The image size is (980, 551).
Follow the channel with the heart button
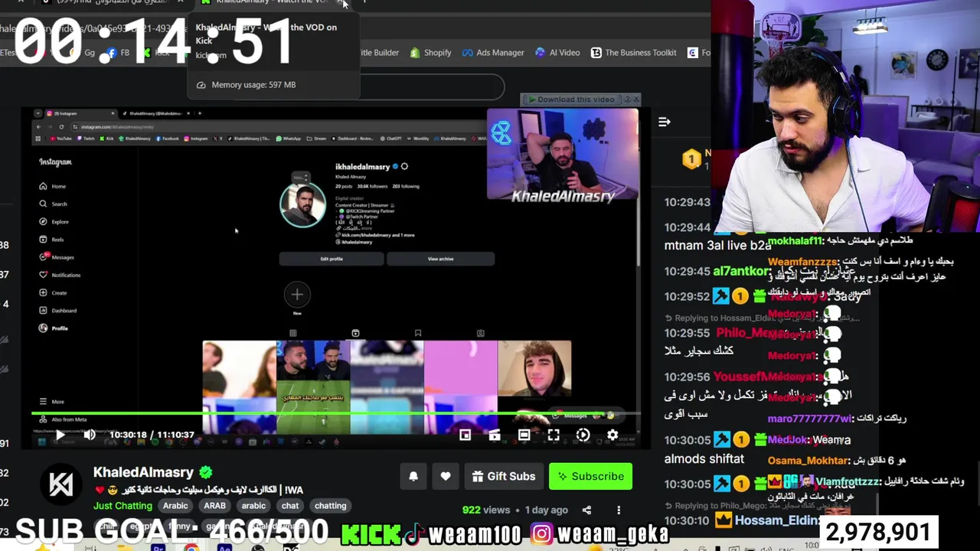(x=446, y=476)
